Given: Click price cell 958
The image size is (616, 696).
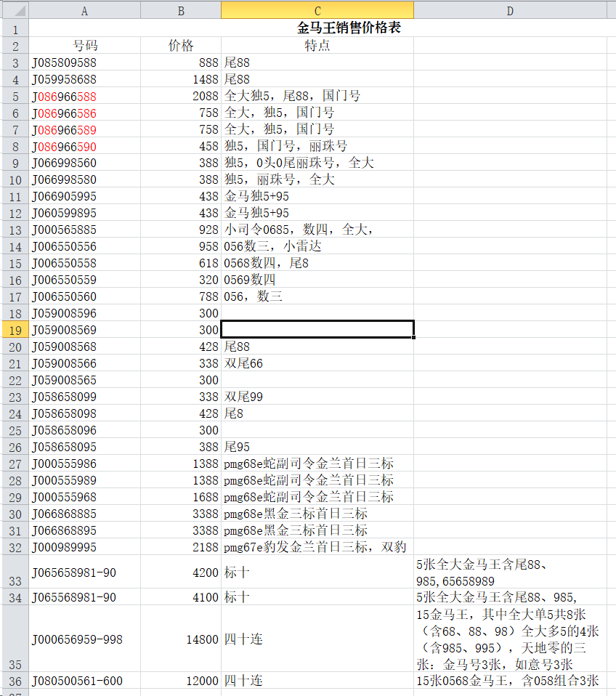Looking at the screenshot, I should click(181, 246).
